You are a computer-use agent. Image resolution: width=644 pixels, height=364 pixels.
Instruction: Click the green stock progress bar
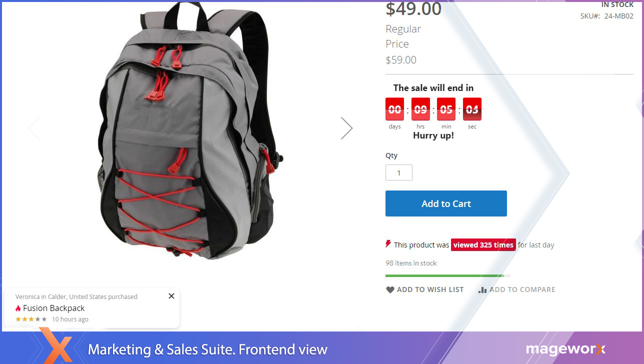click(x=448, y=275)
